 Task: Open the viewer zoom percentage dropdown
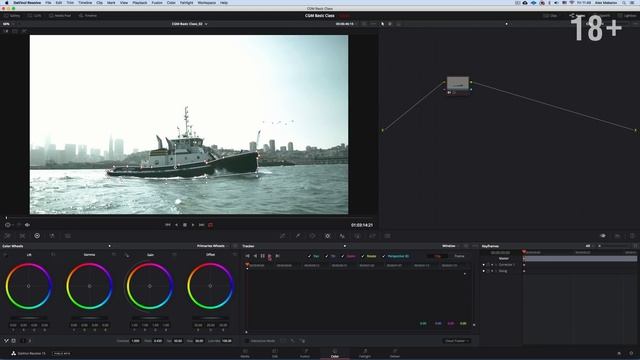pos(8,24)
